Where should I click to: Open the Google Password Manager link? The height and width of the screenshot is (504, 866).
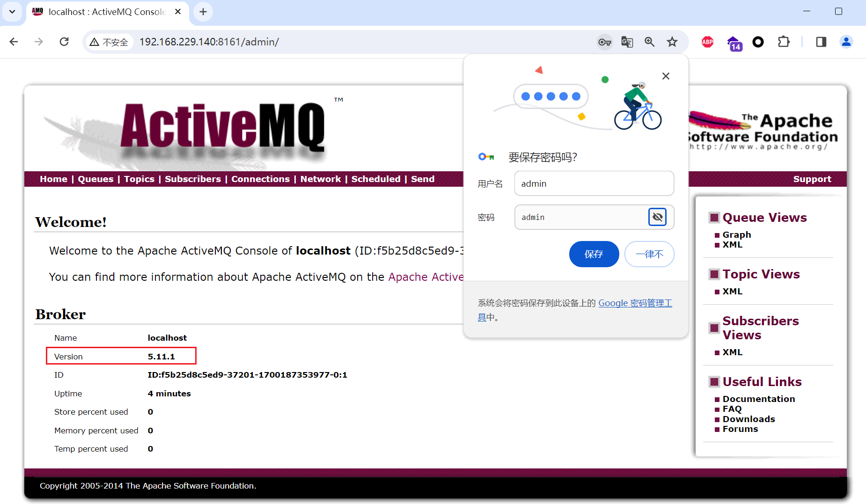click(x=635, y=303)
